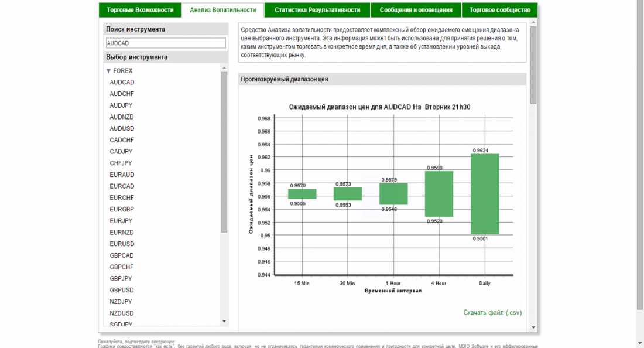Image resolution: width=644 pixels, height=348 pixels.
Task: Click the Daily range green bar
Action: (485, 194)
